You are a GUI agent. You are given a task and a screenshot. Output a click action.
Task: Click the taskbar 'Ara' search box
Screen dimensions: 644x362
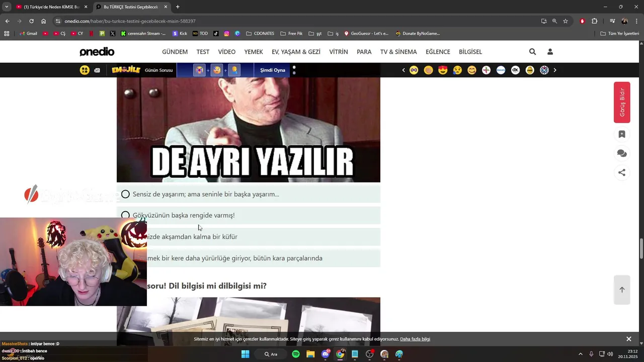[272, 354]
